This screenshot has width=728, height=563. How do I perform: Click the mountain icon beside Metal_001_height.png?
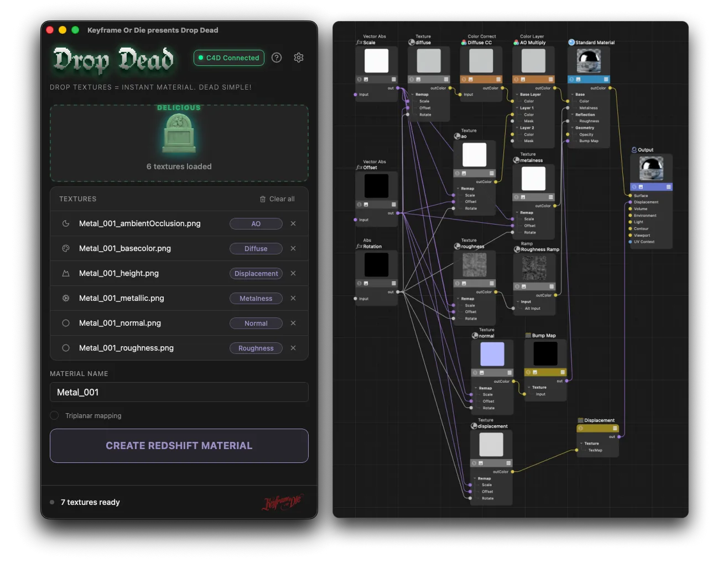coord(65,273)
